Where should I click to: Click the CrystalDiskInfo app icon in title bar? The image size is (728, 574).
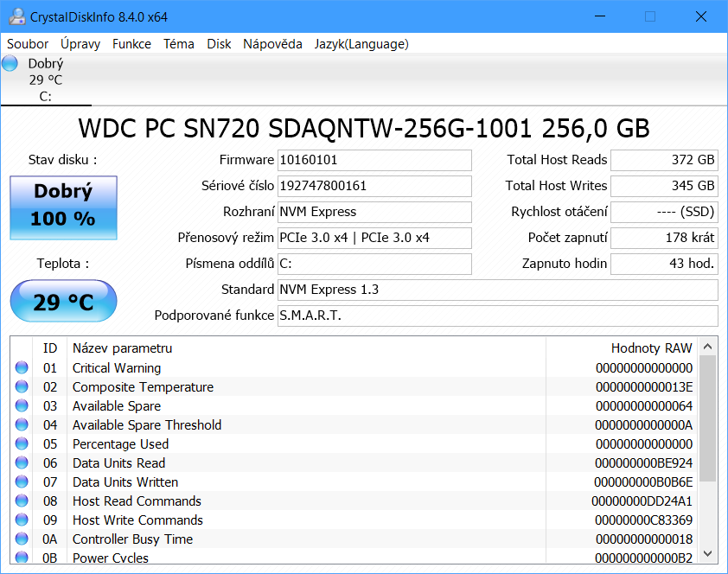pyautogui.click(x=16, y=17)
